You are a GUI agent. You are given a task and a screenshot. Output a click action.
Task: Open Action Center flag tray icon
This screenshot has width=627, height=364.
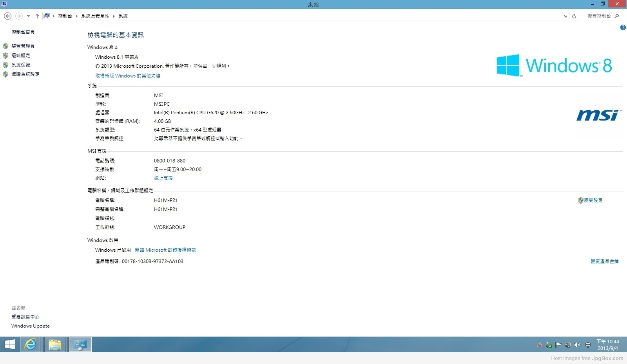click(x=558, y=345)
